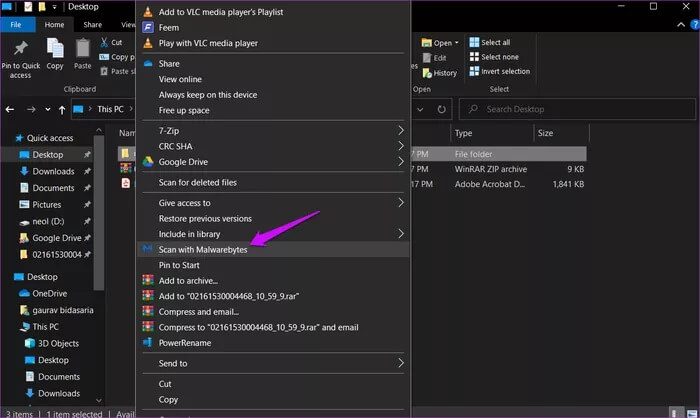The image size is (700, 418).
Task: Click the WinRAR icon beside Add to archive
Action: coord(148,280)
